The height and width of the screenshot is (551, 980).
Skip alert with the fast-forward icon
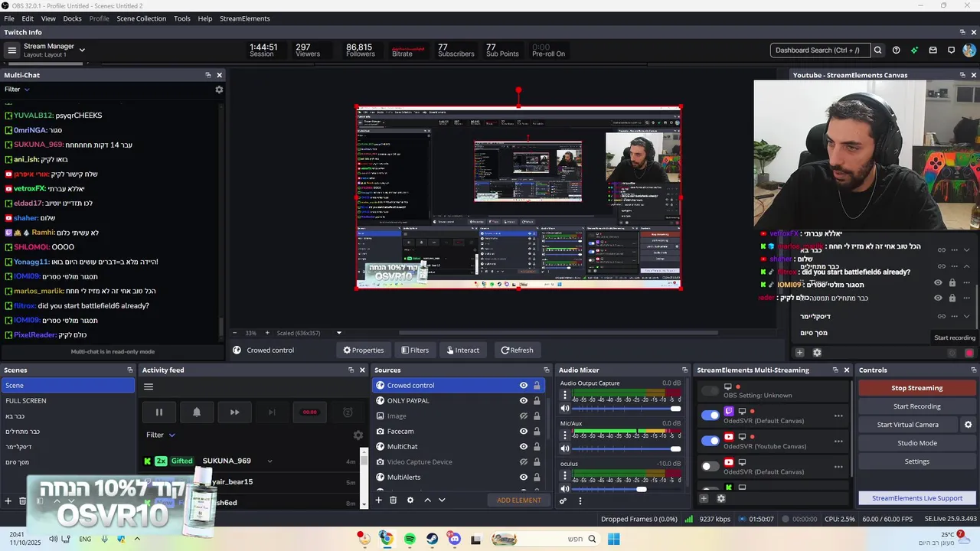pos(234,412)
